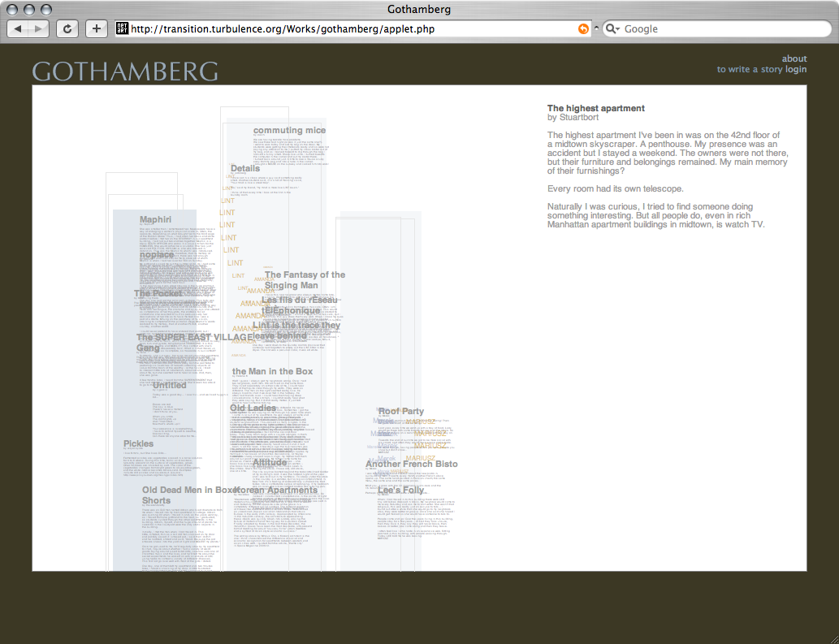
Task: Click the plus add bookmark button
Action: click(96, 28)
